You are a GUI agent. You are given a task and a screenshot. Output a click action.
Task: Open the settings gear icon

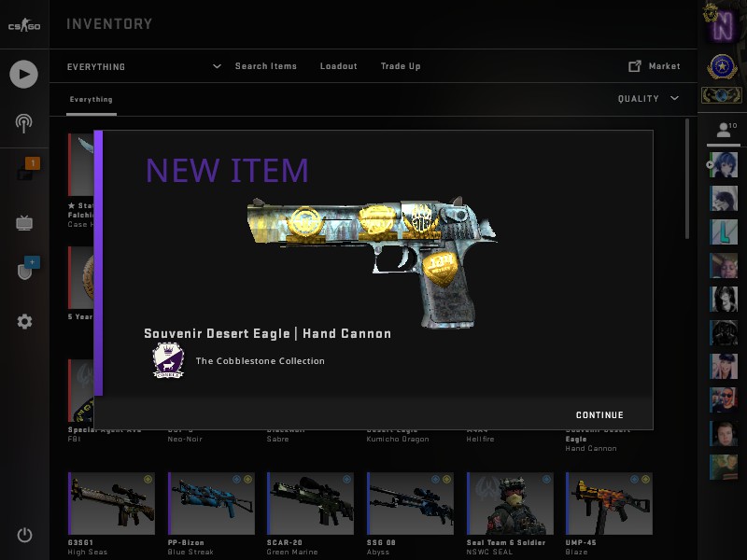click(x=25, y=321)
